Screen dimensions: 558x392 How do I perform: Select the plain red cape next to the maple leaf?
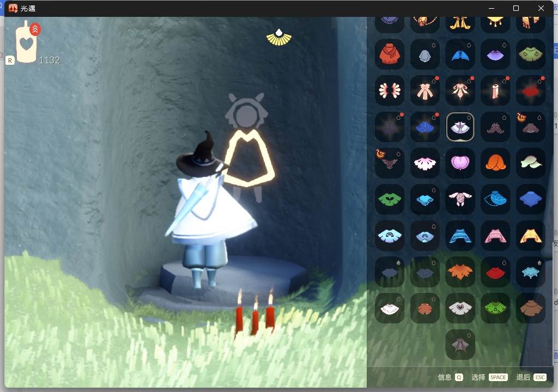click(495, 272)
